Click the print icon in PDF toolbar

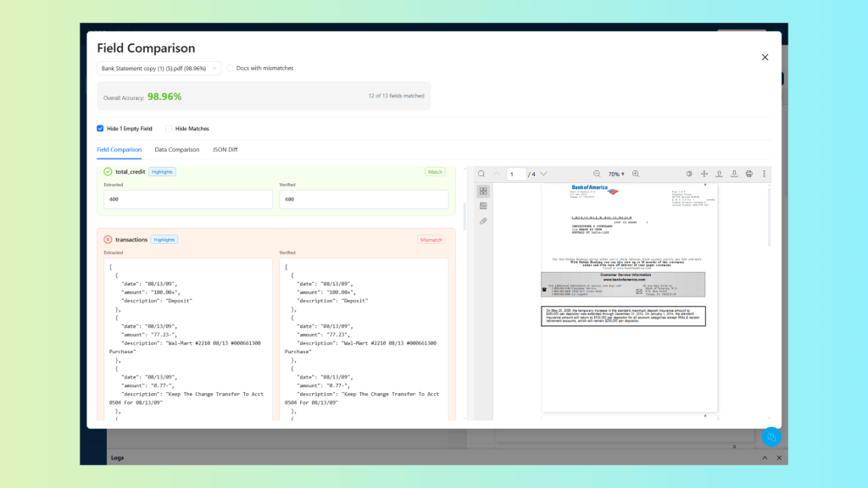[749, 174]
